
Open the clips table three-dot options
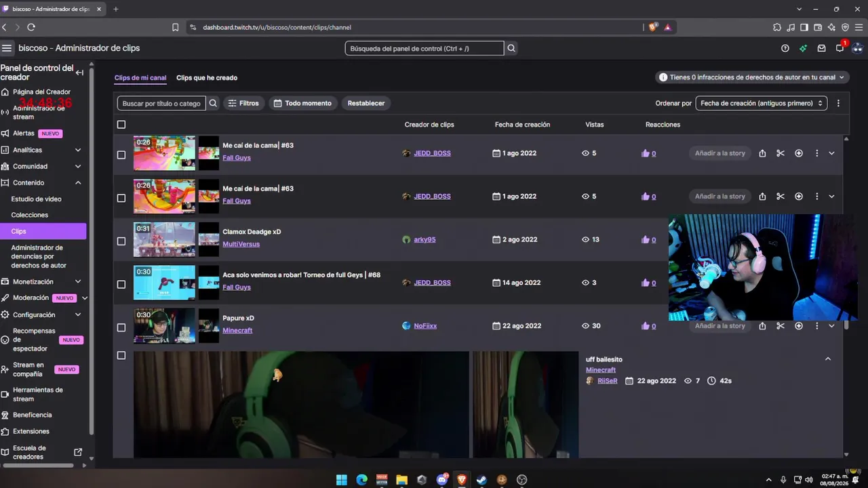(x=839, y=103)
